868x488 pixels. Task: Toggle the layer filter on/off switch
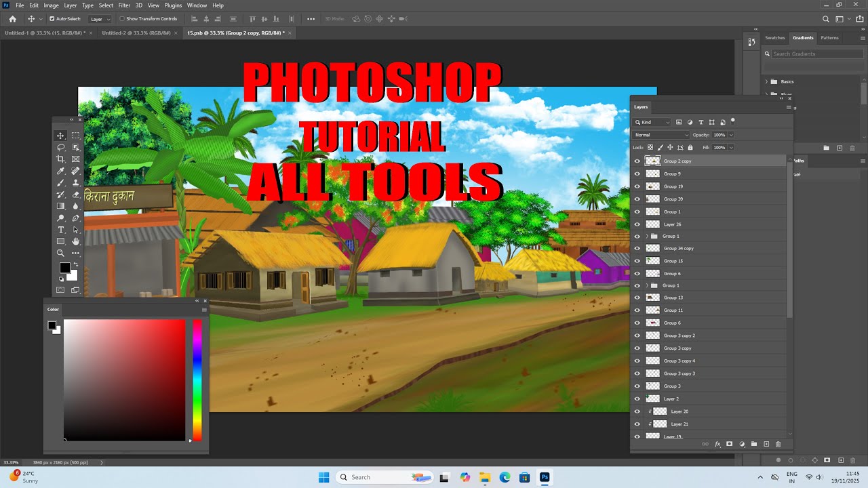point(732,121)
